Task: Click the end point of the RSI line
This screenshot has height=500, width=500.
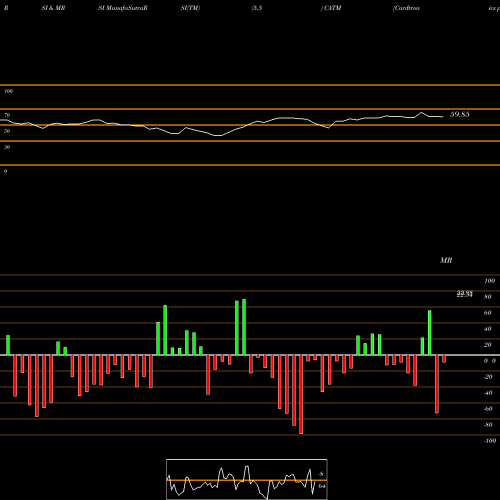Action: click(x=443, y=117)
